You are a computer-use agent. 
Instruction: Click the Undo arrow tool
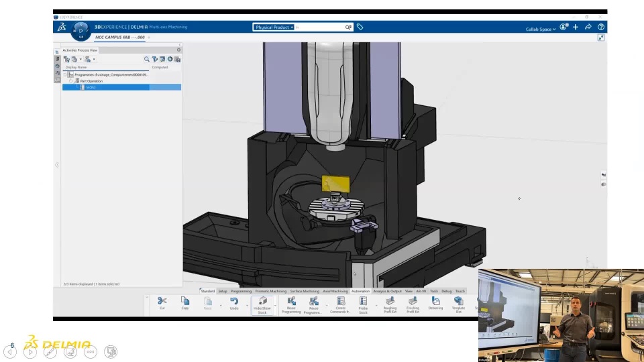point(234,303)
